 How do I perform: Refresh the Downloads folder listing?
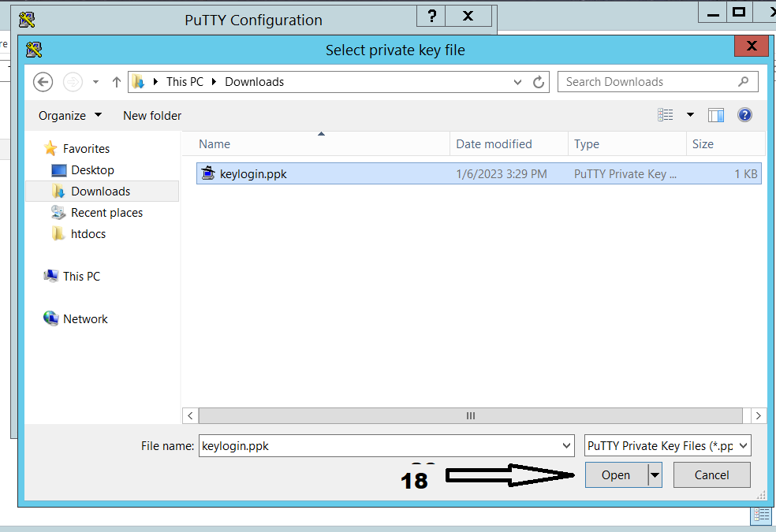pos(539,82)
